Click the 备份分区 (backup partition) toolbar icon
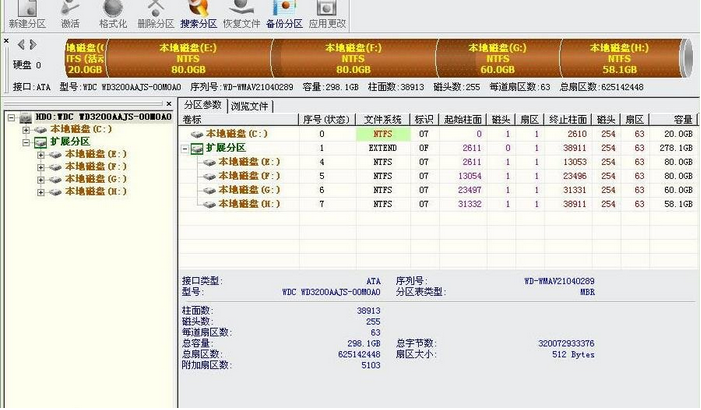 tap(284, 15)
